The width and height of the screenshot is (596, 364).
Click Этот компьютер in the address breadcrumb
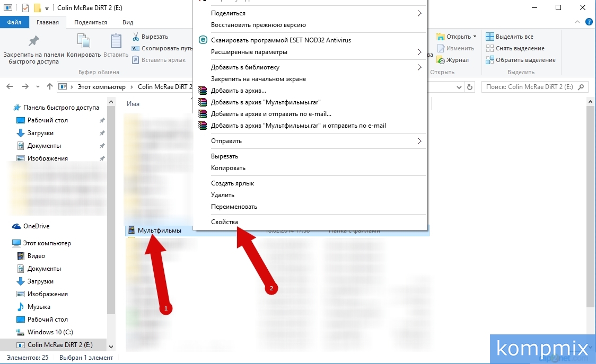[101, 87]
